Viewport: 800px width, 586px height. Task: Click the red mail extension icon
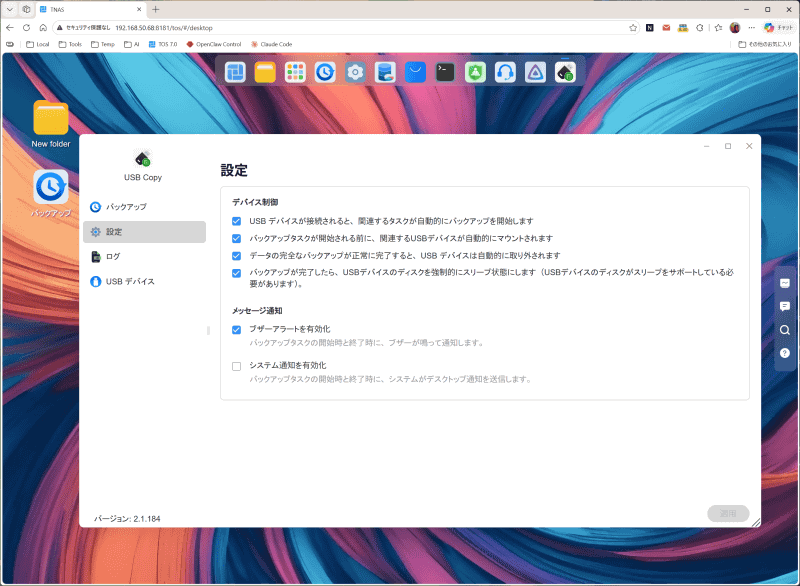click(x=666, y=28)
